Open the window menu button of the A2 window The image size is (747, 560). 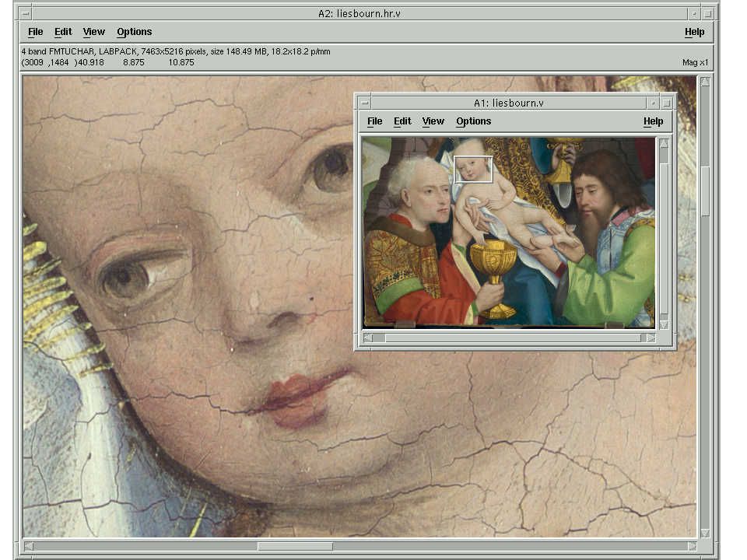click(x=25, y=14)
